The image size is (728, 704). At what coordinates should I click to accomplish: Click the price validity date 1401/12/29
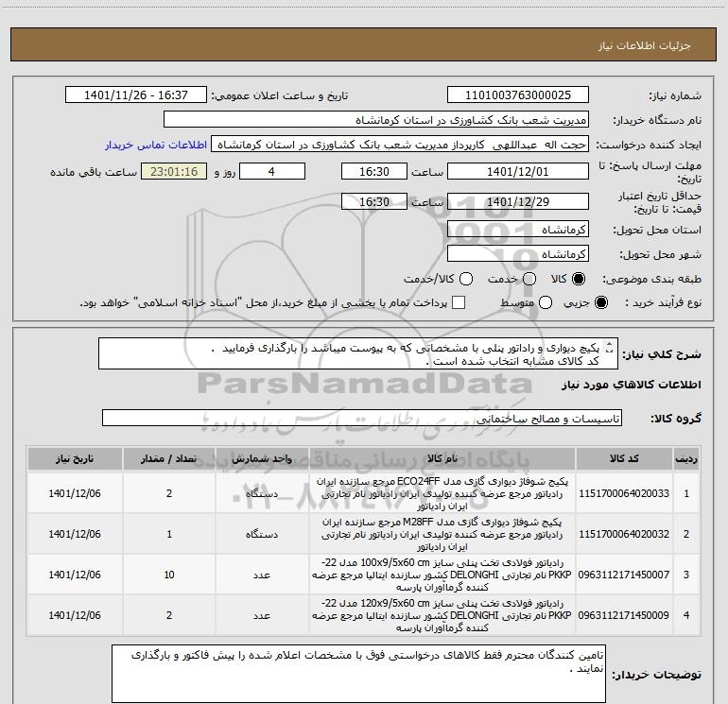click(518, 201)
